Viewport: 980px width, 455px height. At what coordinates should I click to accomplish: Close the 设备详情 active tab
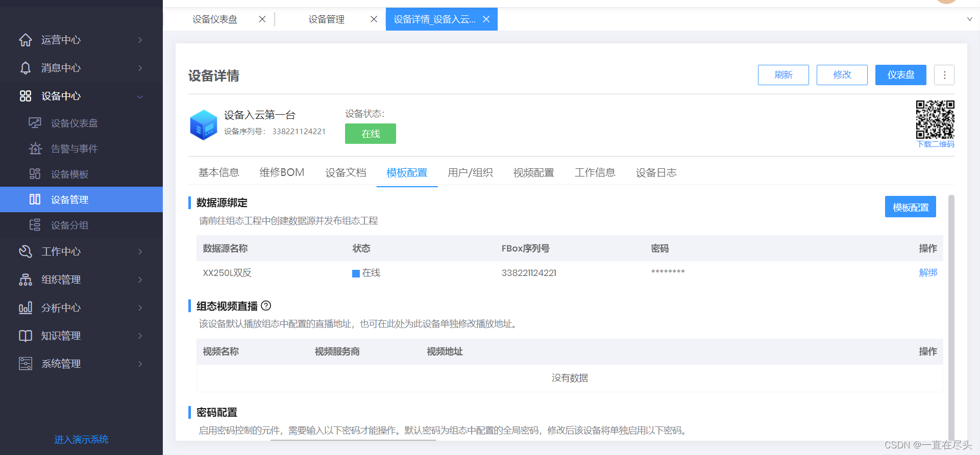pyautogui.click(x=486, y=19)
